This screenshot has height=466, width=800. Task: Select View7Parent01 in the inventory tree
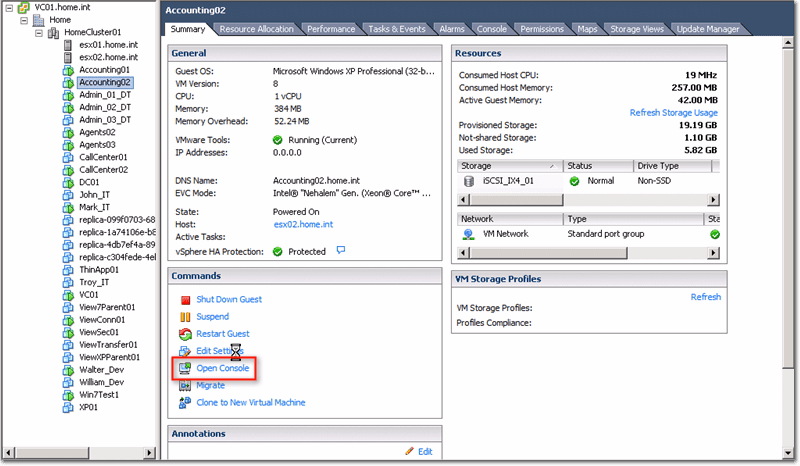click(107, 308)
